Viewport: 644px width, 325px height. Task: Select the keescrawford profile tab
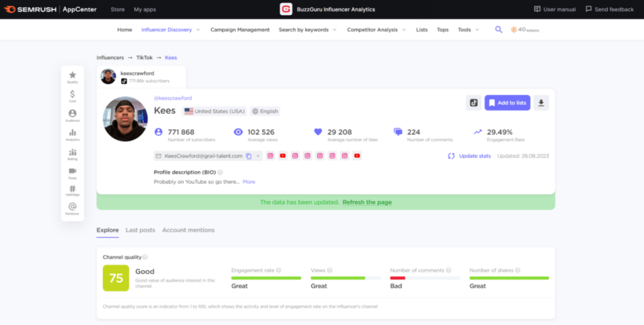[x=142, y=77]
